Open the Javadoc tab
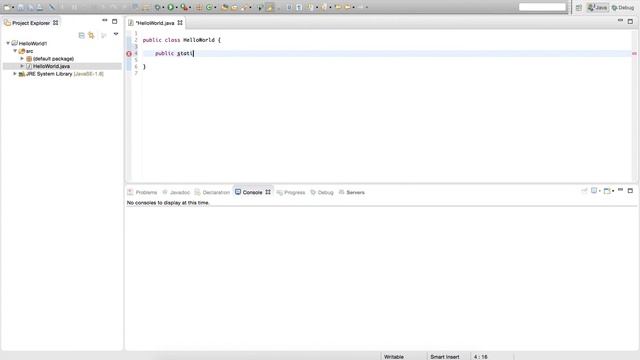This screenshot has height=360, width=640. coord(176,192)
